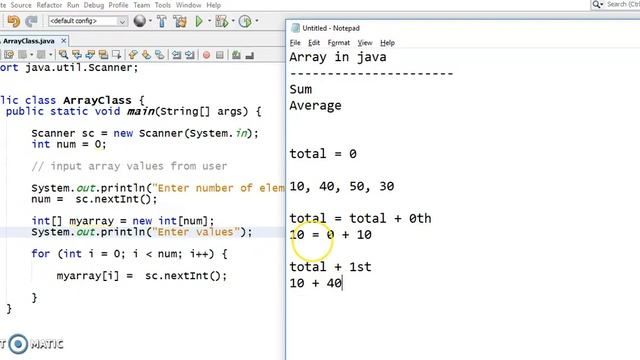The image size is (640, 360).
Task: Toggle Bookmark icon in editor toolbar
Action: click(x=160, y=55)
